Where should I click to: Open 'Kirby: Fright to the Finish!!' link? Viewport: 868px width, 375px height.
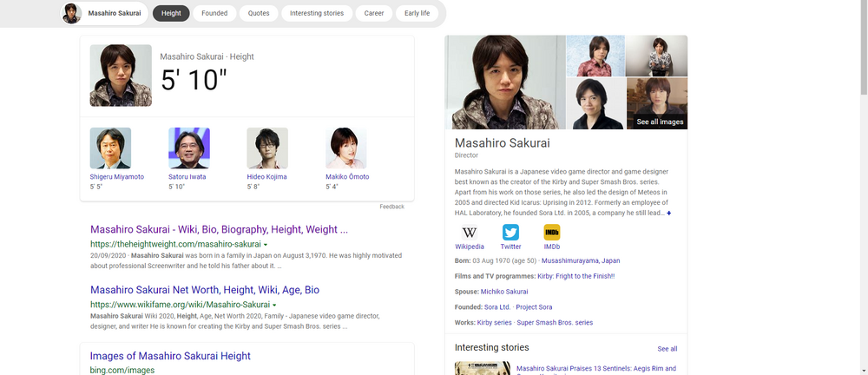(575, 276)
